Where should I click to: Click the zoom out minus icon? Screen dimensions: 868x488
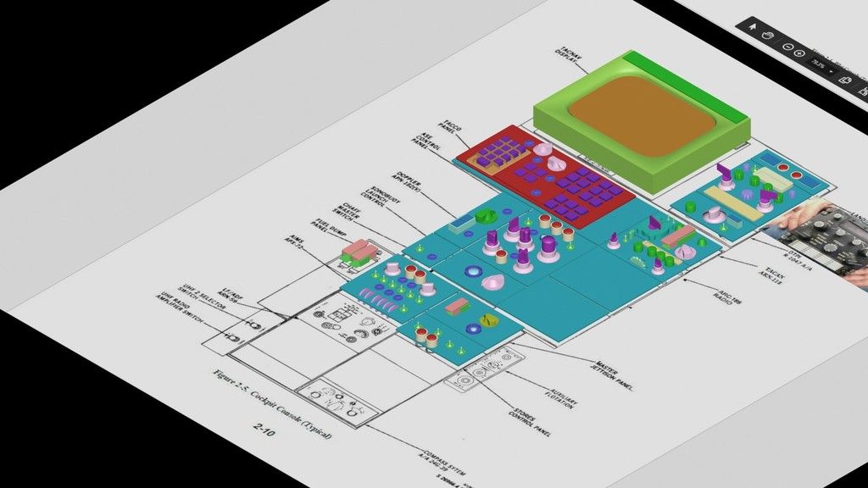click(787, 46)
